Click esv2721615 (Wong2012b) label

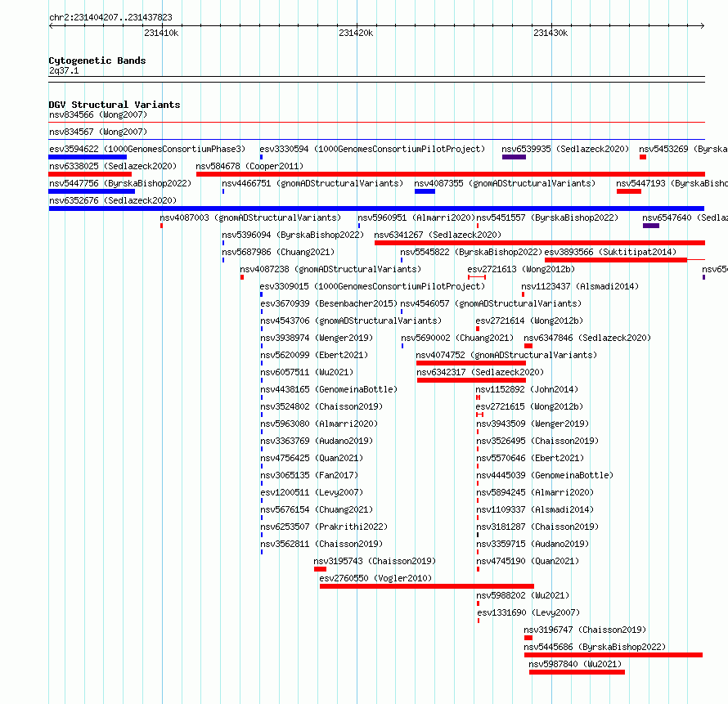529,406
